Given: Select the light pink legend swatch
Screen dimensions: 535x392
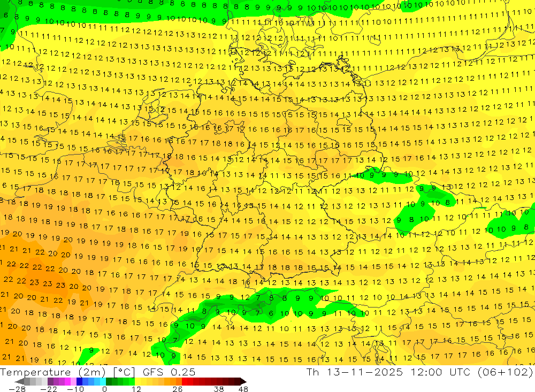Looking at the screenshot, I should 73,381.
